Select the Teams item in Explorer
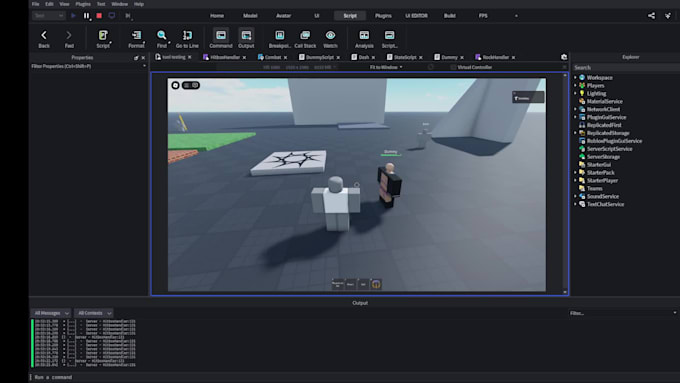The height and width of the screenshot is (383, 680). pos(595,189)
